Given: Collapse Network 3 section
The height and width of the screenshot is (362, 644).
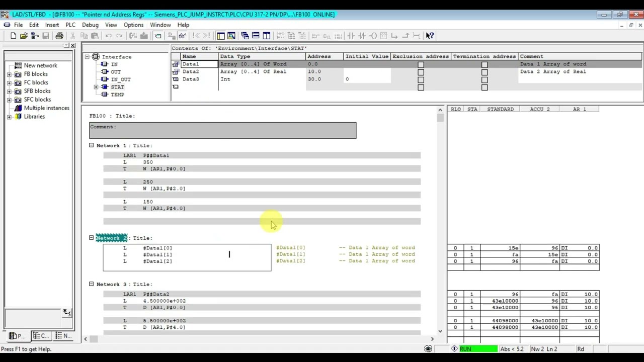Looking at the screenshot, I should [92, 284].
